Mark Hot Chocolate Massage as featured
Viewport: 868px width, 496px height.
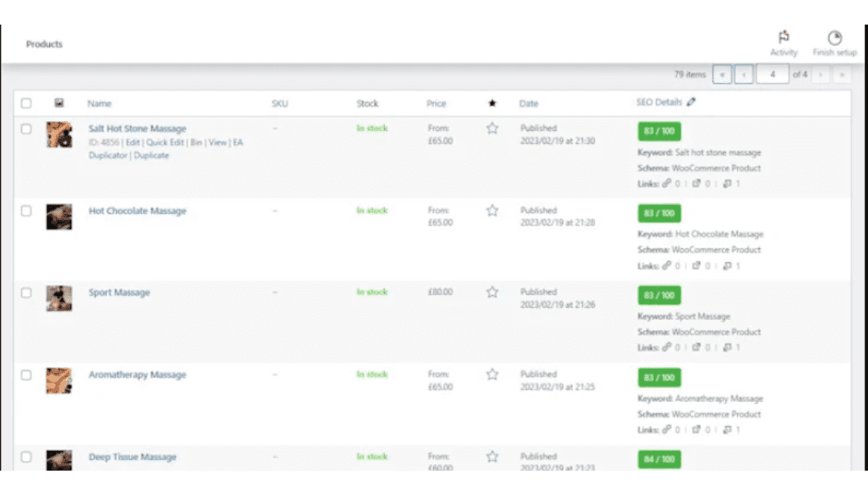[x=492, y=210]
